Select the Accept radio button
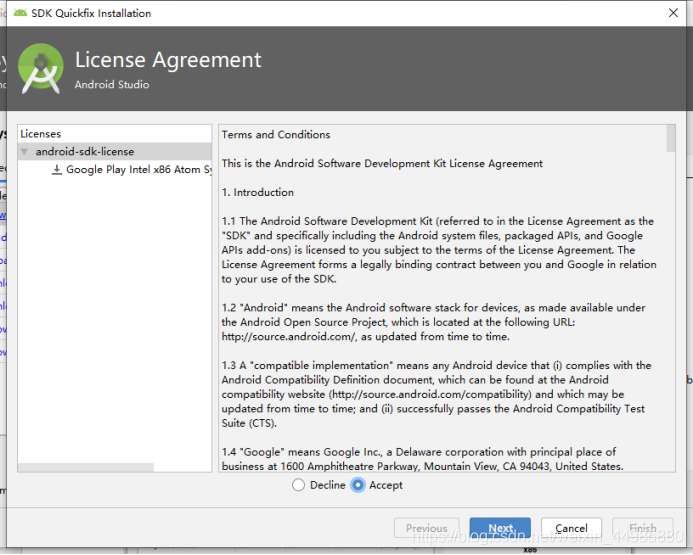 pyautogui.click(x=358, y=485)
